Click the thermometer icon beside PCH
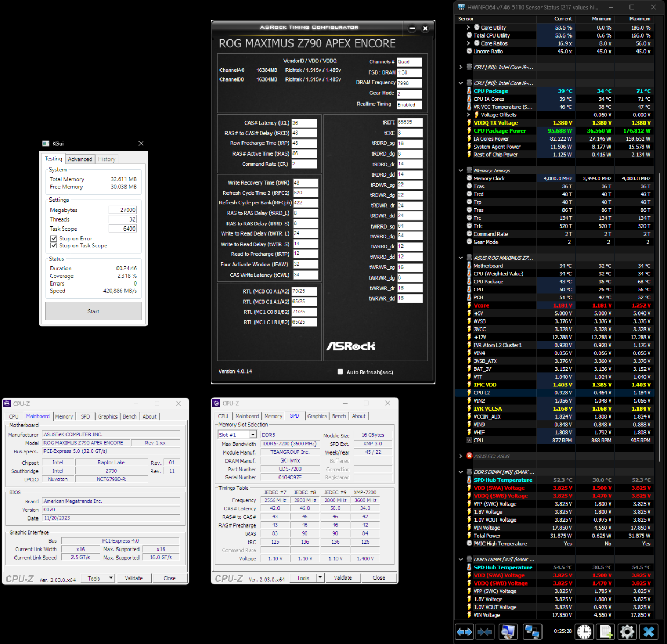Screen dimensions: 667x644 click(x=470, y=297)
